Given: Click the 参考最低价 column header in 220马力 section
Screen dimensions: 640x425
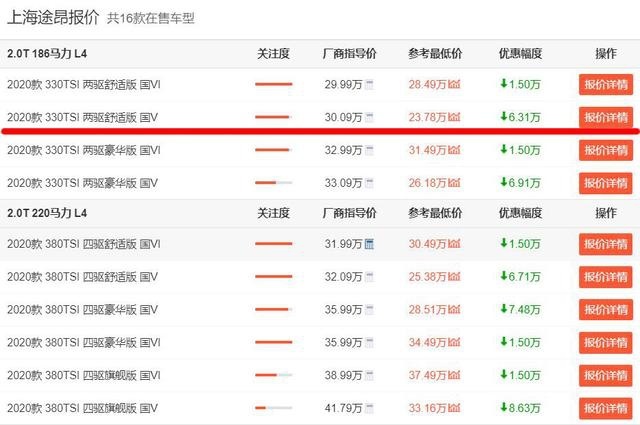Looking at the screenshot, I should pos(435,213).
